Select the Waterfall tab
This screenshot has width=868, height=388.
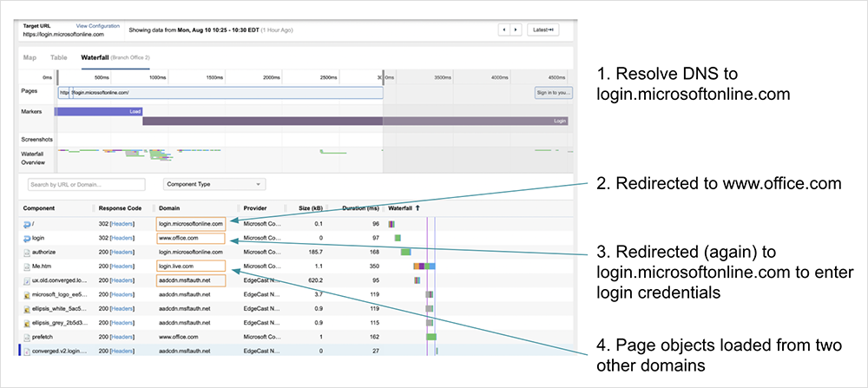[x=97, y=58]
